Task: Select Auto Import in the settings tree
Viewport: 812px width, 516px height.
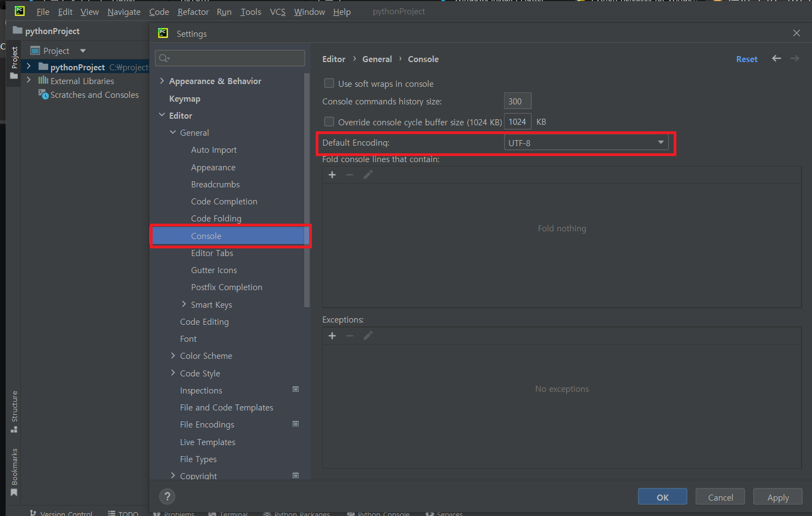Action: pos(214,149)
